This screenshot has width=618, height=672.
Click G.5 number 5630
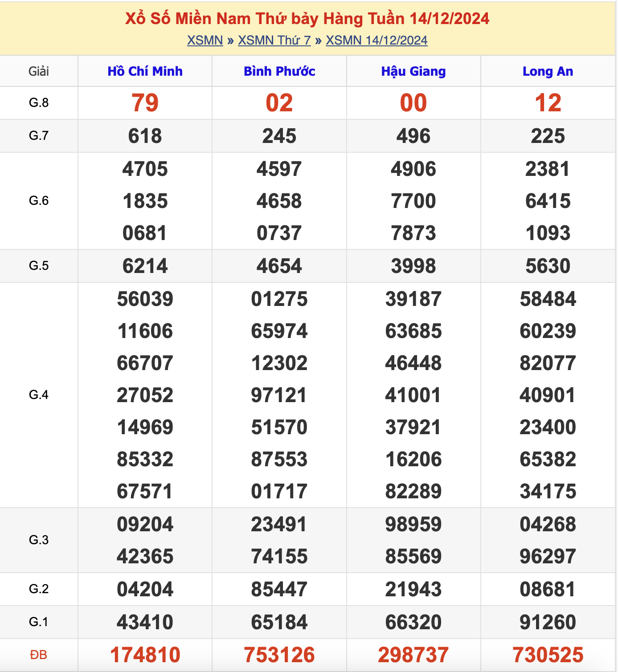548,266
